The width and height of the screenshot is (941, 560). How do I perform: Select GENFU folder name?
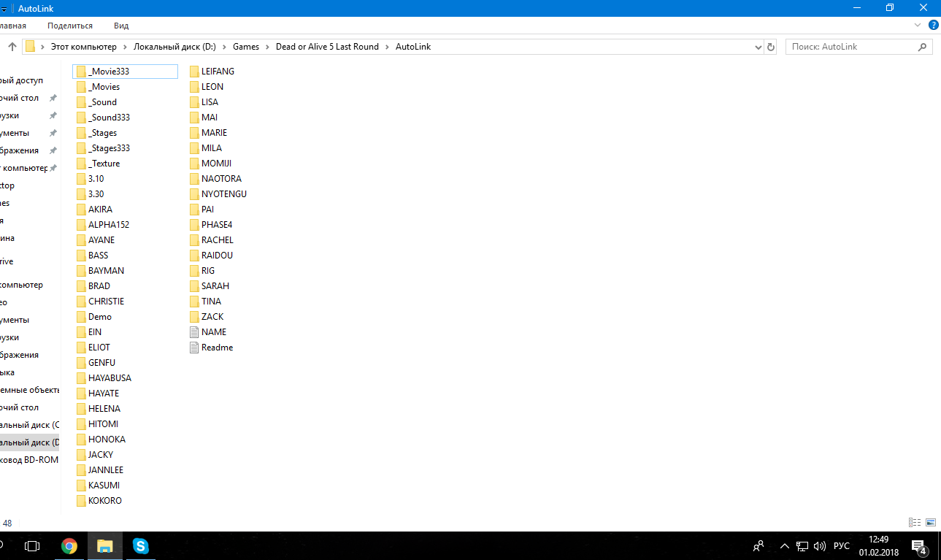point(101,363)
